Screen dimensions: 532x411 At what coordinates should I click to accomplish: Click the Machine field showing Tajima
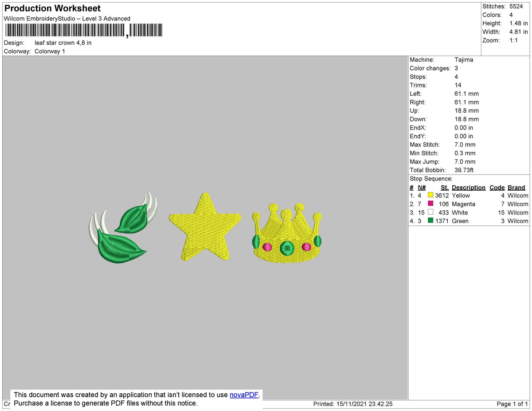pyautogui.click(x=463, y=59)
